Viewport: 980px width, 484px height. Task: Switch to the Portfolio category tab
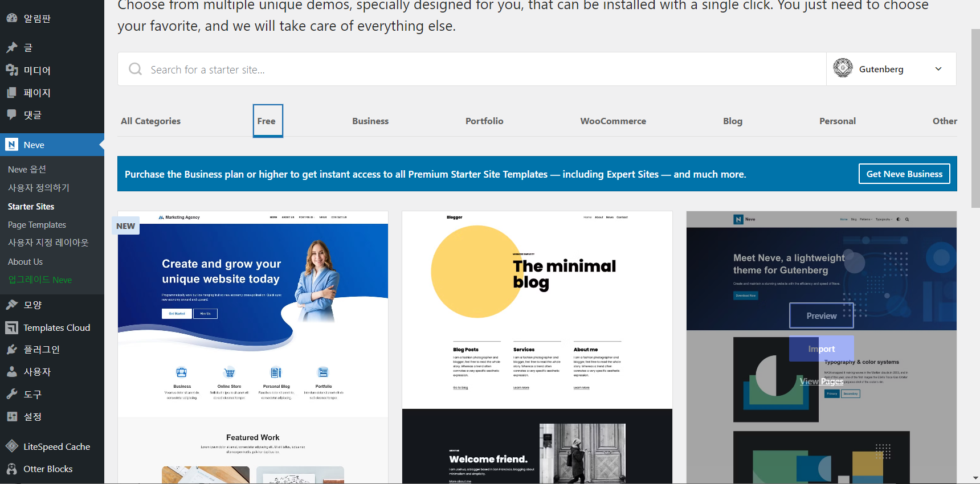[484, 121]
